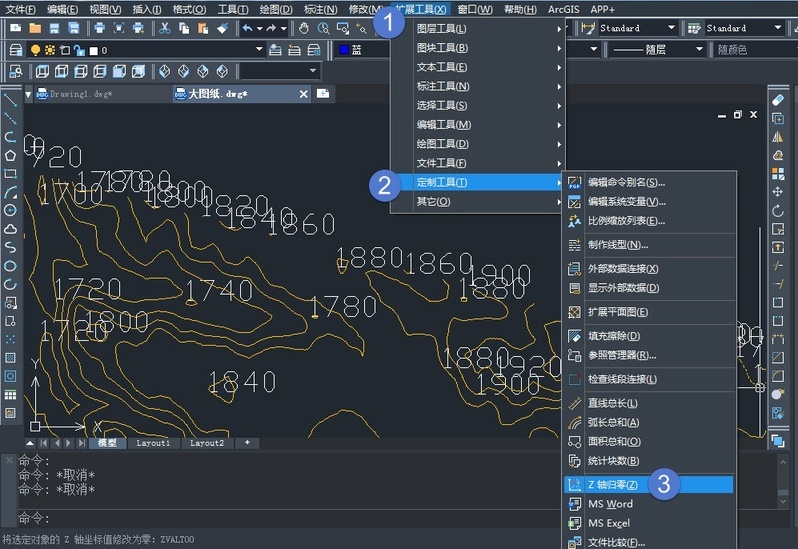Viewport: 798px width, 549px height.
Task: Choose MS Excel menu entry
Action: pyautogui.click(x=648, y=523)
